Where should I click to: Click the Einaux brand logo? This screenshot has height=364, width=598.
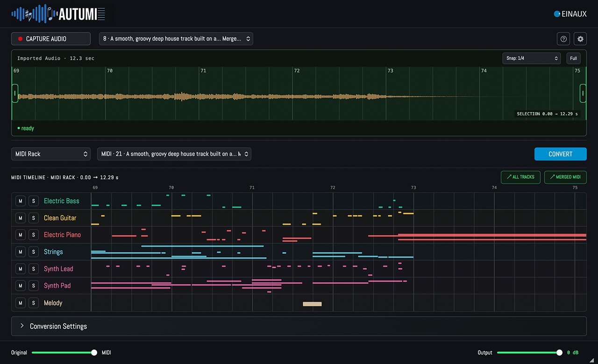pos(570,14)
